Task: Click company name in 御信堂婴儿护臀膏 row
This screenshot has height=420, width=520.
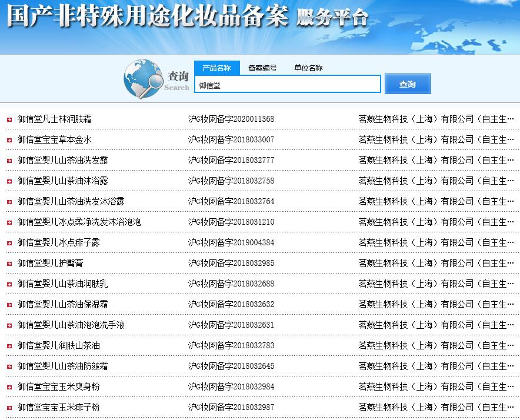Action: [436, 263]
